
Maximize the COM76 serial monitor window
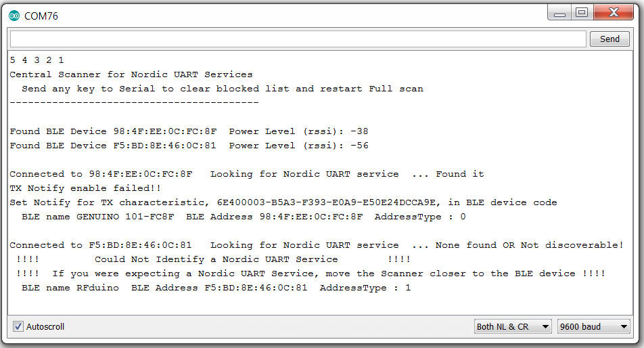coord(582,13)
